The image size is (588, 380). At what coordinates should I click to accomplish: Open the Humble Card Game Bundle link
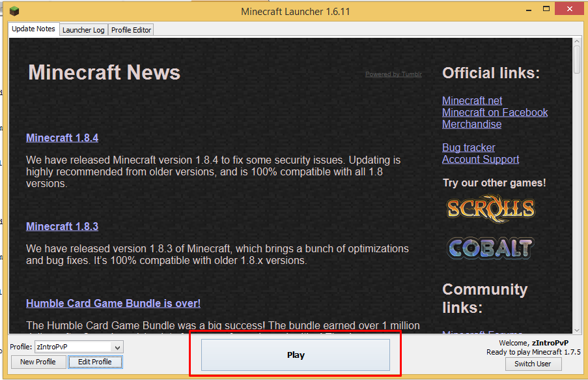tap(113, 303)
